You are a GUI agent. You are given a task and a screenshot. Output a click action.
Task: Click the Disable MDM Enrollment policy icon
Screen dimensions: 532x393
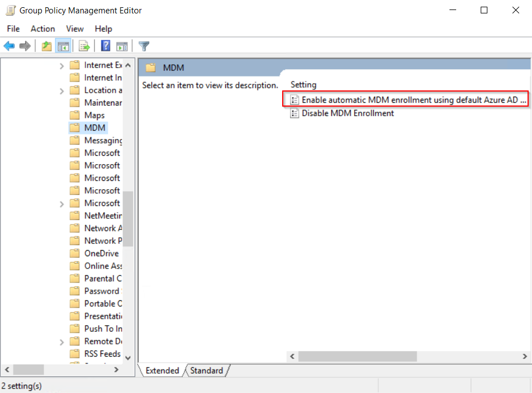coord(294,113)
